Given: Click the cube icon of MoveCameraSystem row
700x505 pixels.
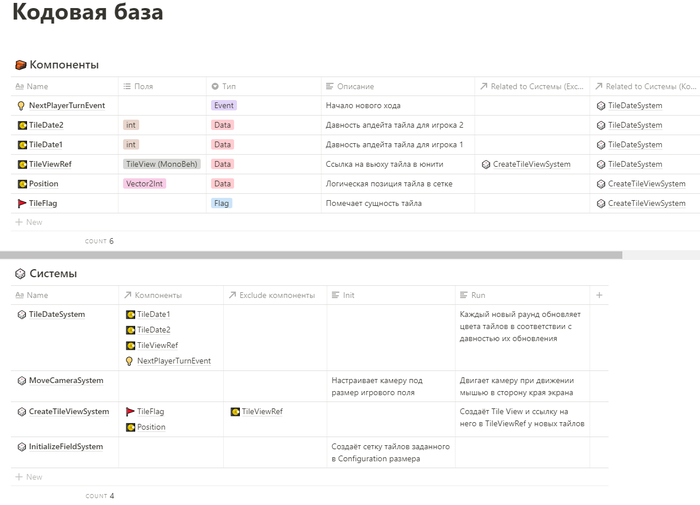Looking at the screenshot, I should click(x=22, y=380).
